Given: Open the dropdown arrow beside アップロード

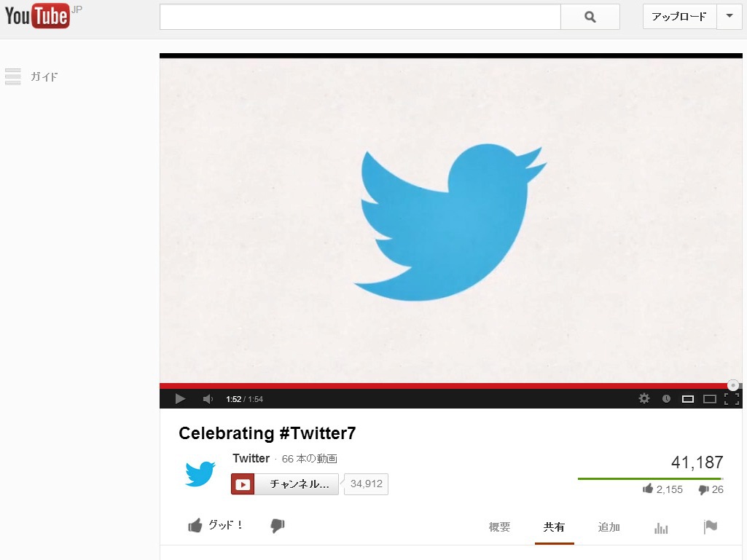Looking at the screenshot, I should (730, 17).
